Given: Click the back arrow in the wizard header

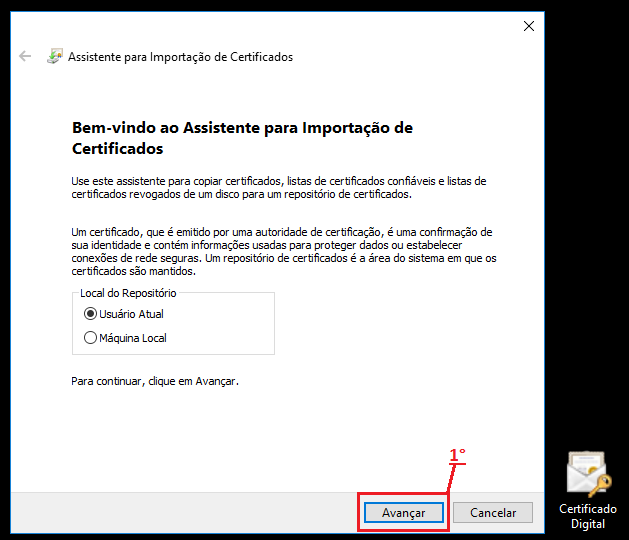Looking at the screenshot, I should (x=25, y=57).
